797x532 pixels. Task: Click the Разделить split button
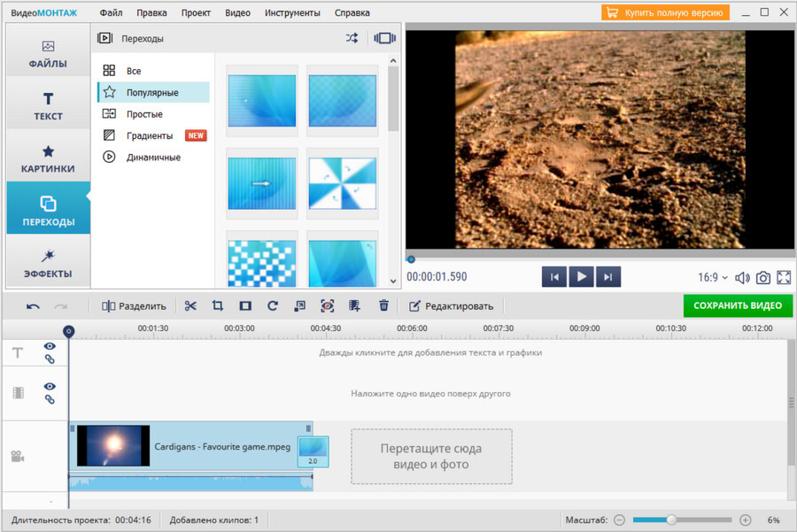pyautogui.click(x=134, y=306)
